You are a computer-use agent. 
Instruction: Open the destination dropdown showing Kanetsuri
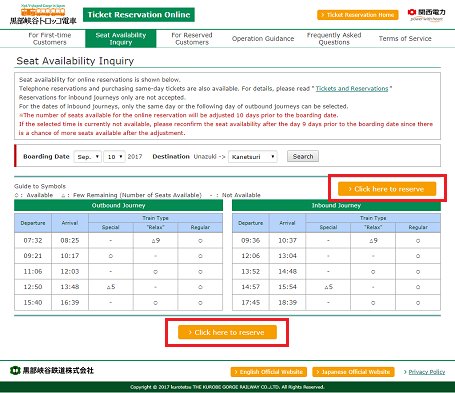(x=253, y=157)
